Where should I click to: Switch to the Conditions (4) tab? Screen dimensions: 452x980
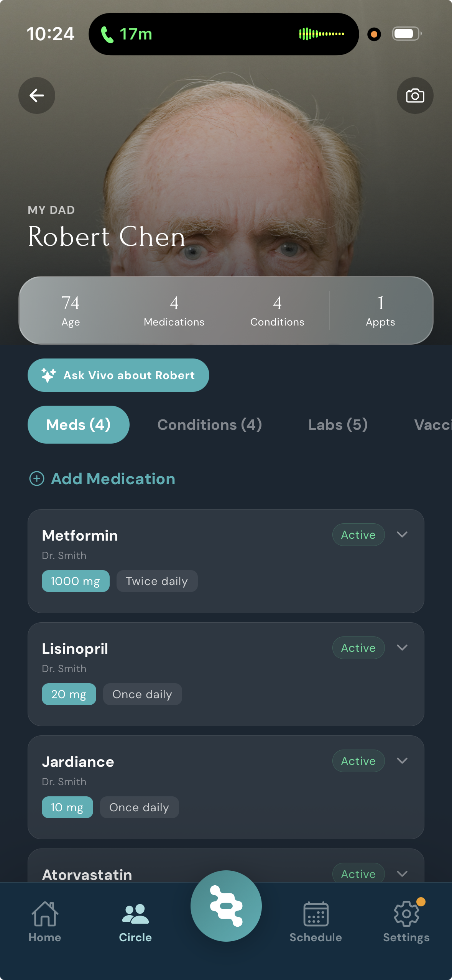[209, 424]
